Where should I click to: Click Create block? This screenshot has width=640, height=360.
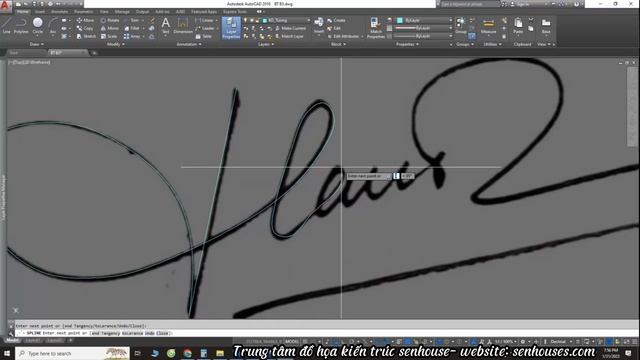coord(336,20)
